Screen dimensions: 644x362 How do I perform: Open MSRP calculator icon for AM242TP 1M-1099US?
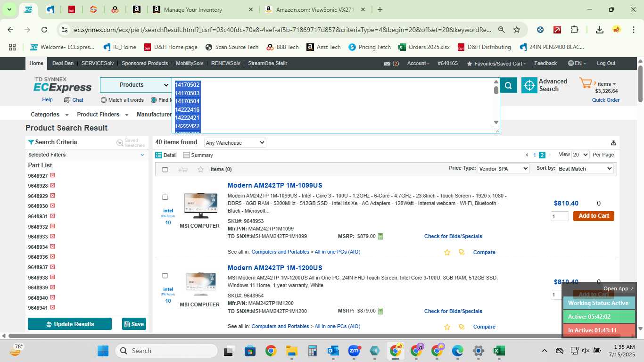(x=380, y=236)
